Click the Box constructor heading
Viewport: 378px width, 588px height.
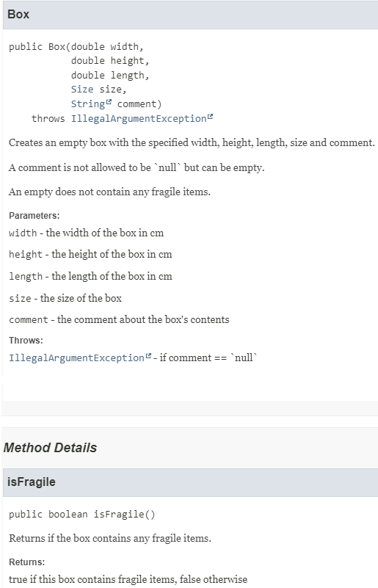tap(18, 14)
